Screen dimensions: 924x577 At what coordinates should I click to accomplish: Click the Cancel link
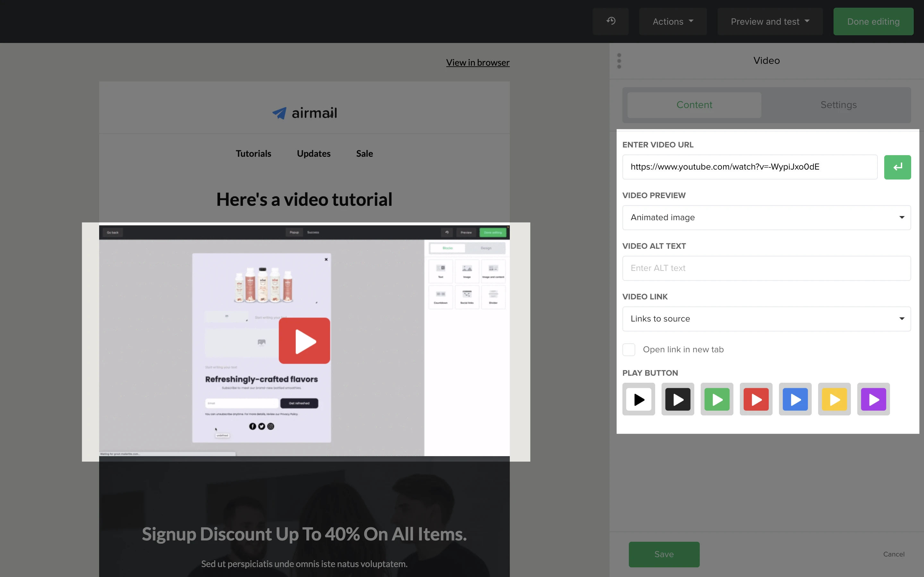[x=894, y=554]
